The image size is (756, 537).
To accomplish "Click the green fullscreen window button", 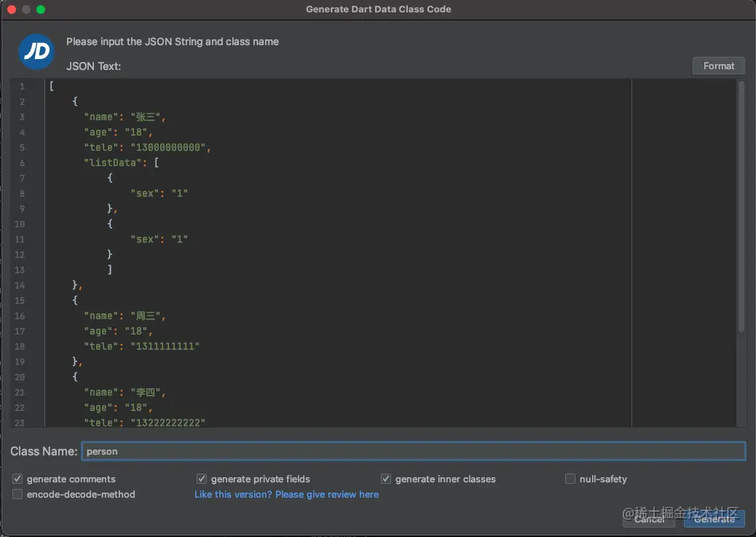I will click(x=41, y=9).
